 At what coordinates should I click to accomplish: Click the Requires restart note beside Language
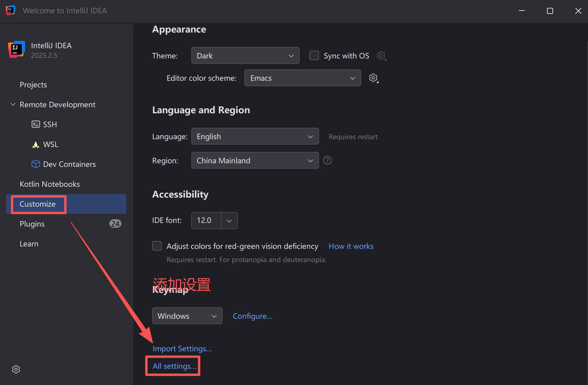pyautogui.click(x=353, y=137)
